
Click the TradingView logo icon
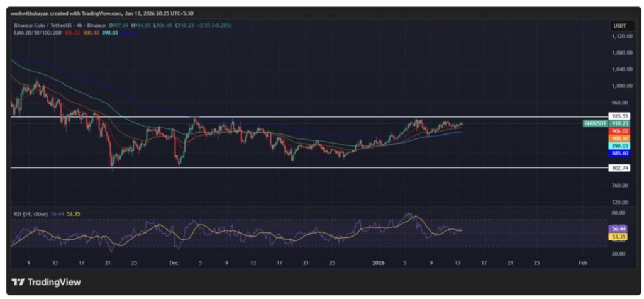click(x=18, y=282)
